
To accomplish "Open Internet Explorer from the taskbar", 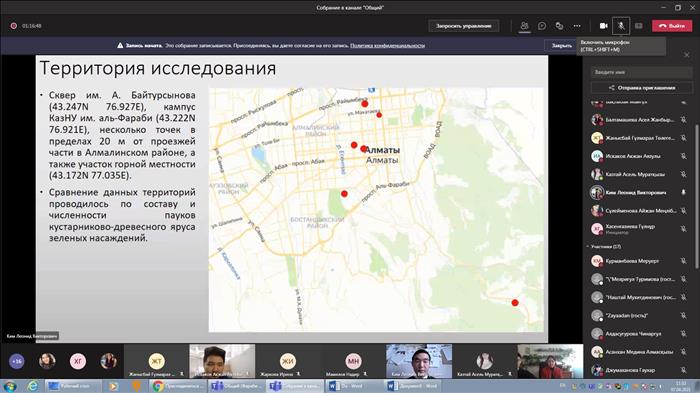I will pos(33,386).
